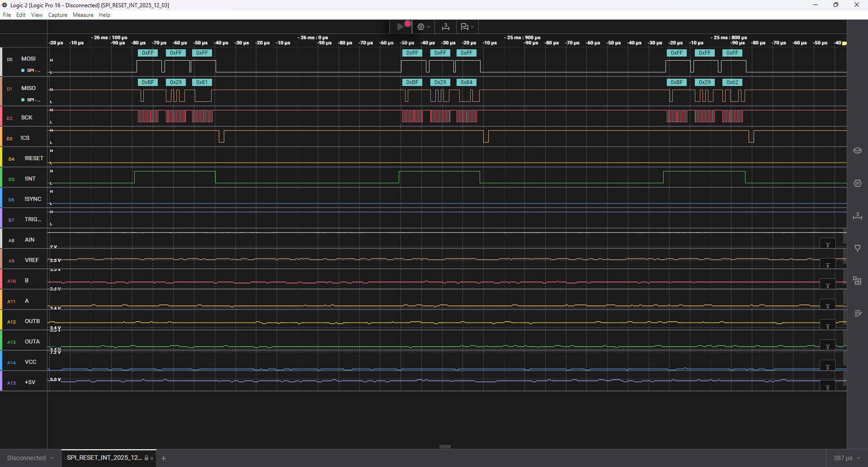Open analyzer dropdown in top toolbar

click(424, 27)
